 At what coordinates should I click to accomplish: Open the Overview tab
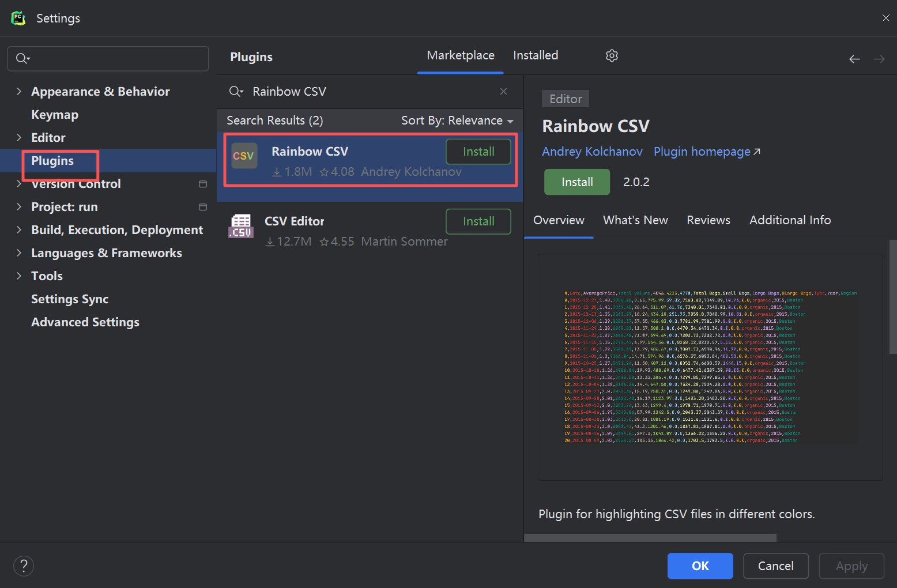click(x=559, y=220)
